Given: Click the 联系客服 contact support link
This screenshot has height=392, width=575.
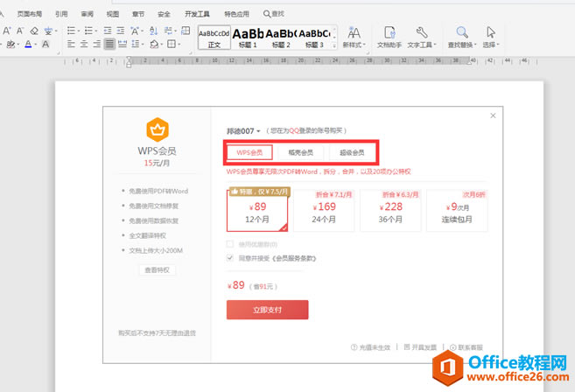Looking at the screenshot, I should coord(466,347).
